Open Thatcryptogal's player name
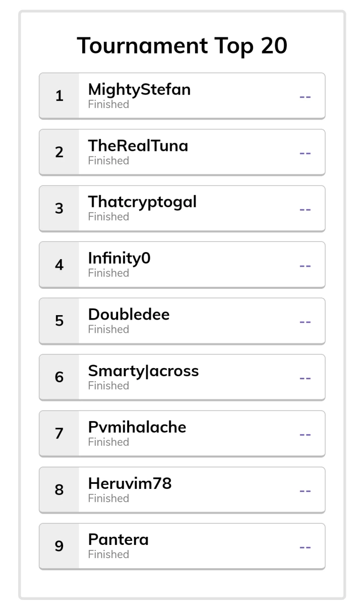Image resolution: width=364 pixels, height=606 pixels. tap(142, 201)
